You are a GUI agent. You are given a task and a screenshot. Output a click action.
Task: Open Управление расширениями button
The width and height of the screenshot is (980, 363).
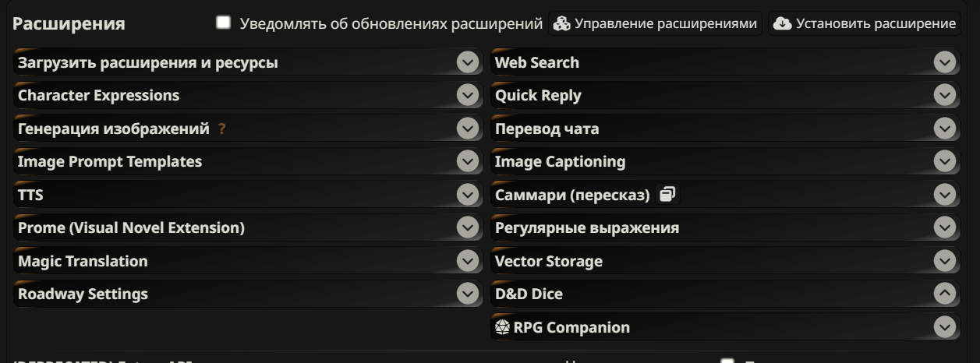[656, 23]
